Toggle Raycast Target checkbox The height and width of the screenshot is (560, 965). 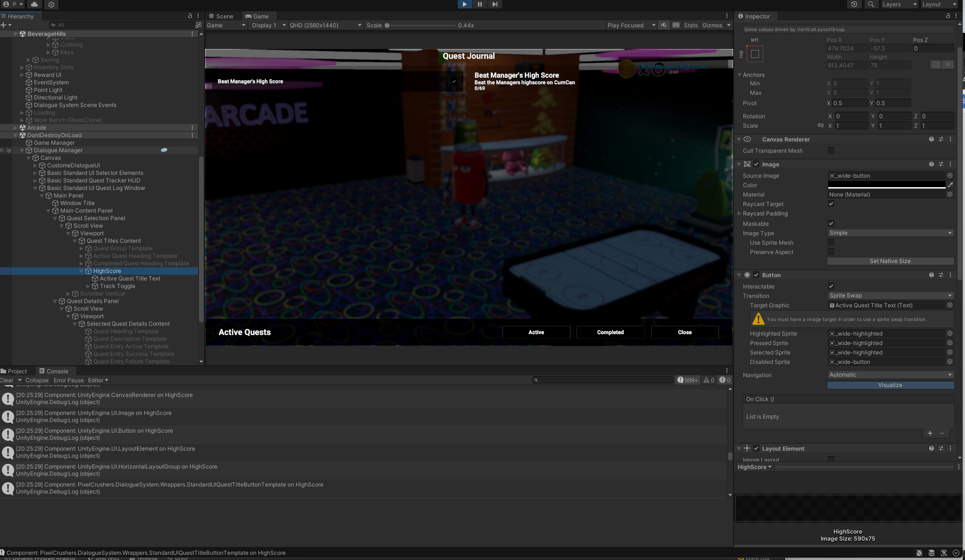(x=831, y=204)
